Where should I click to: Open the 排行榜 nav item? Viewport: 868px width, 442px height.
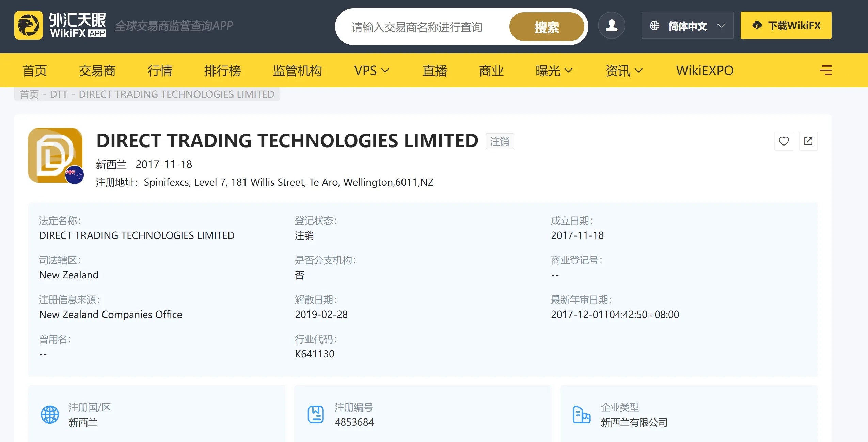223,71
